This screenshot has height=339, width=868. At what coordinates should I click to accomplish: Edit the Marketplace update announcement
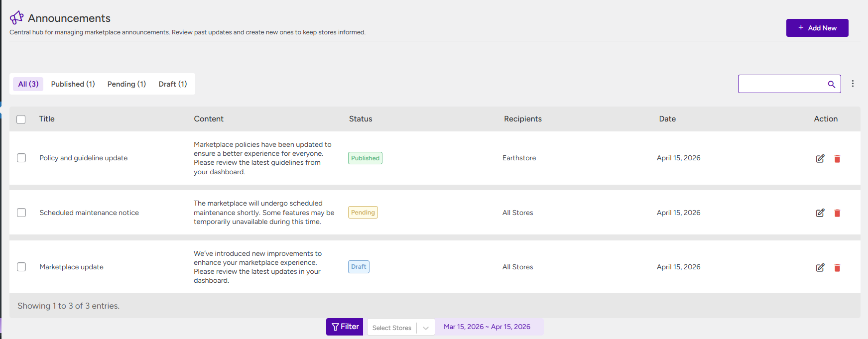820,267
